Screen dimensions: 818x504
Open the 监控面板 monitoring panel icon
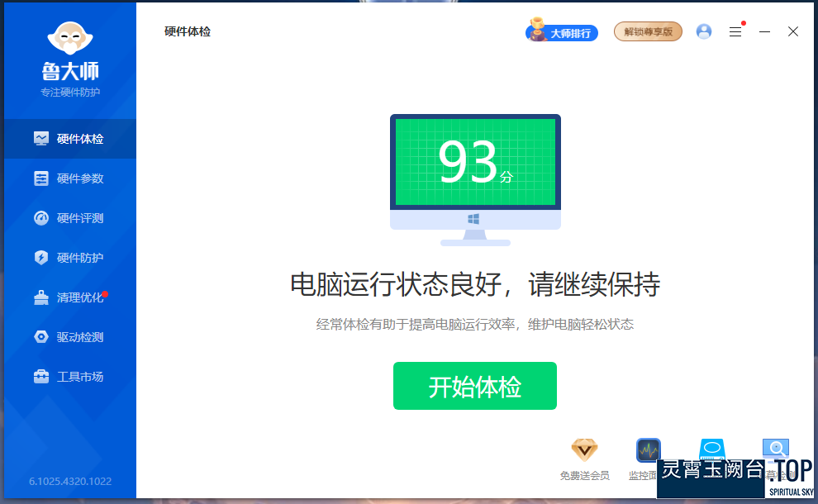[x=648, y=450]
